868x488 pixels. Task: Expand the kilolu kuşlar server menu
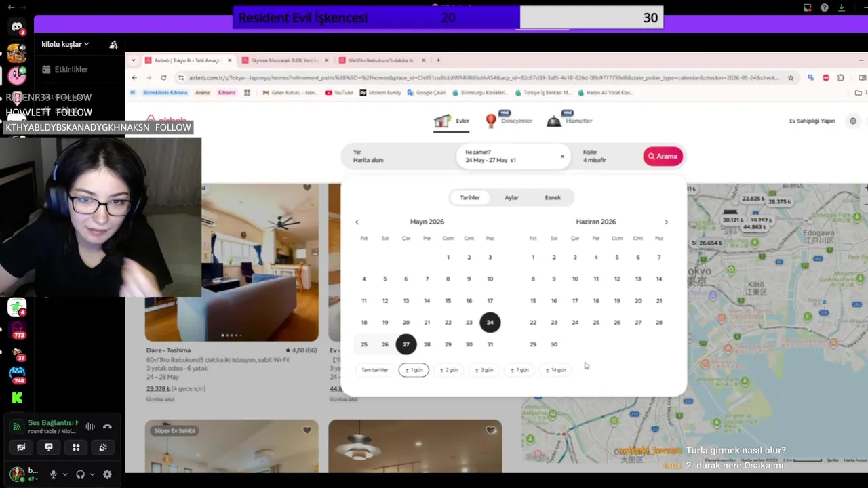pyautogui.click(x=65, y=44)
